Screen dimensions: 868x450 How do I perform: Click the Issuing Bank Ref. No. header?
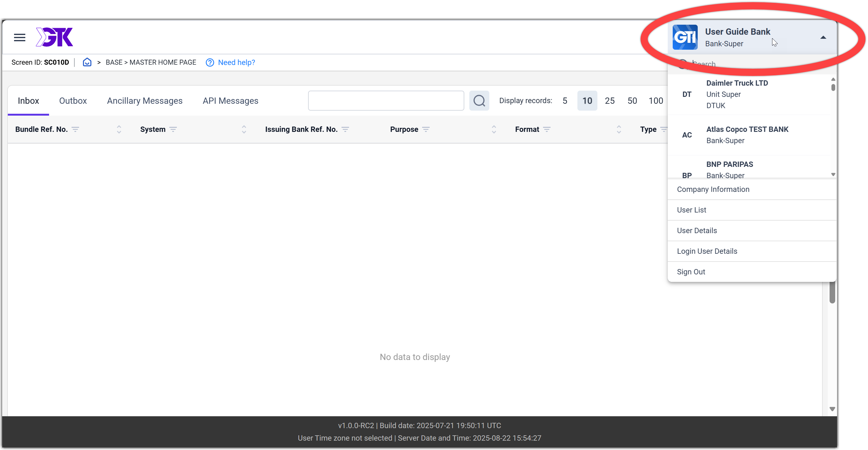click(x=301, y=129)
